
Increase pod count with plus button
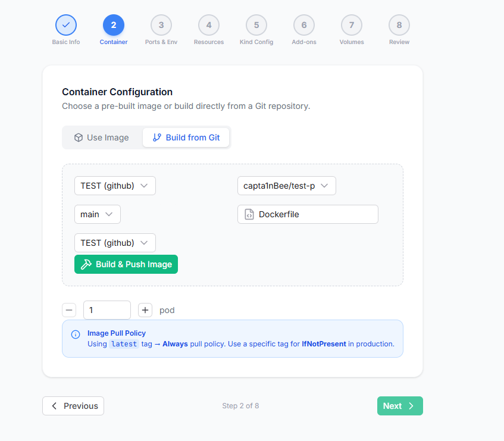coord(145,310)
